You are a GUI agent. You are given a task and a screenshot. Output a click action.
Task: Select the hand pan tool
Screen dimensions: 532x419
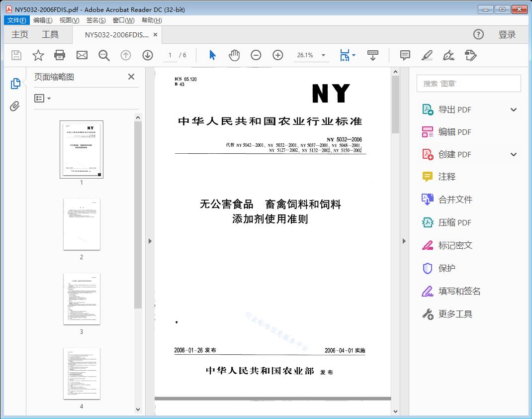234,55
